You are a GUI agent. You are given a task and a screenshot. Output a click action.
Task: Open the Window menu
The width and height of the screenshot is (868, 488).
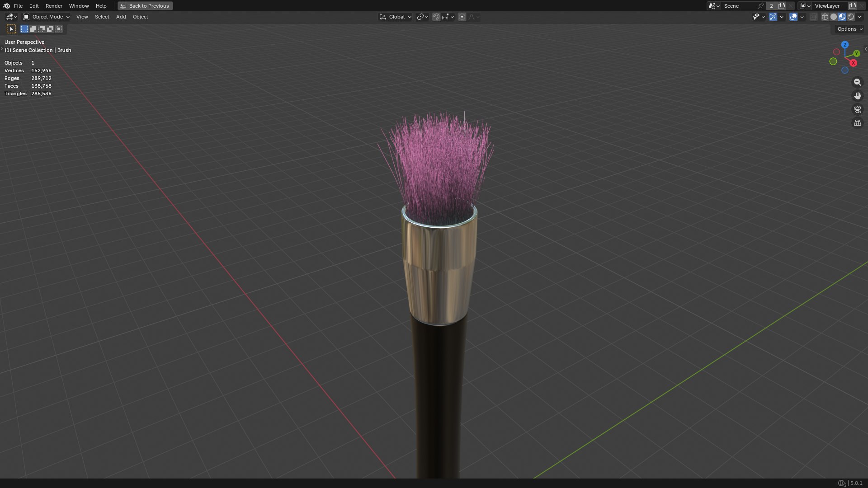click(79, 6)
